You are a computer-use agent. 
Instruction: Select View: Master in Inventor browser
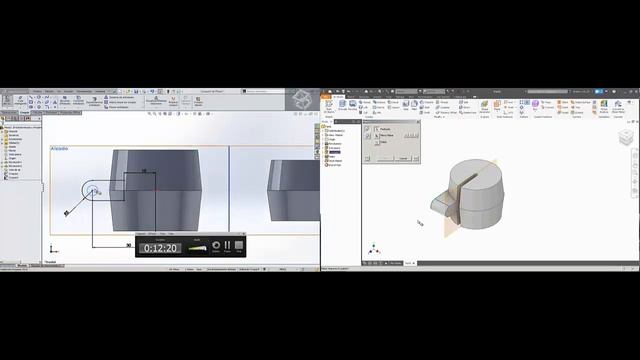(x=334, y=135)
